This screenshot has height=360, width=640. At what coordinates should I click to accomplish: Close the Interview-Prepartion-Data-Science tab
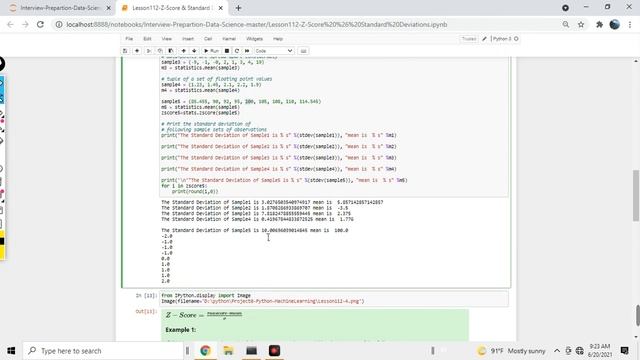pyautogui.click(x=109, y=8)
